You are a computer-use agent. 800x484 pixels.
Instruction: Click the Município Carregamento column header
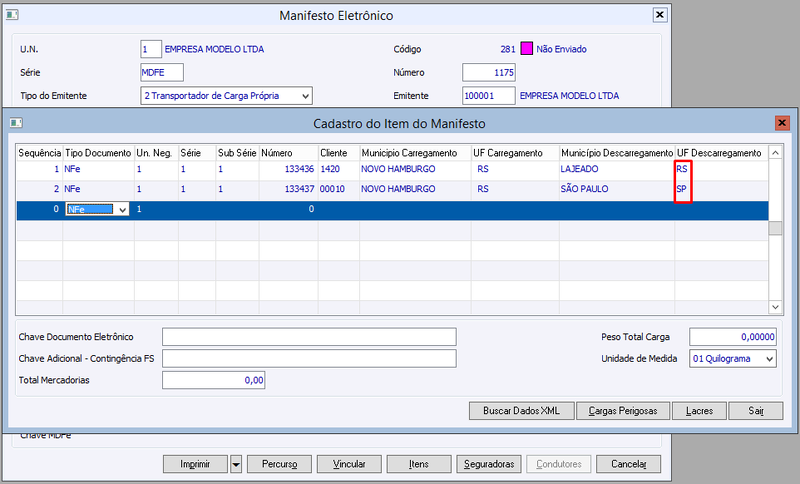pos(415,153)
